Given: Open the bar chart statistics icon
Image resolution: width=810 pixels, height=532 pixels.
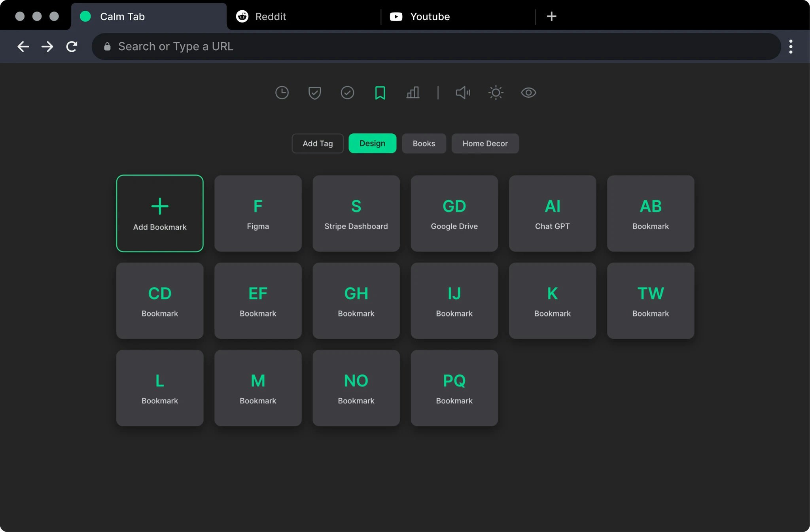Looking at the screenshot, I should point(413,93).
